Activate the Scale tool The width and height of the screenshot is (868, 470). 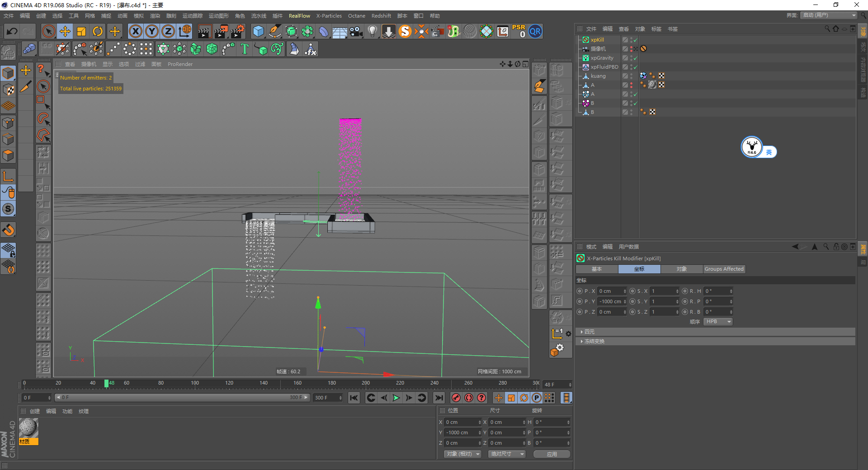point(81,31)
